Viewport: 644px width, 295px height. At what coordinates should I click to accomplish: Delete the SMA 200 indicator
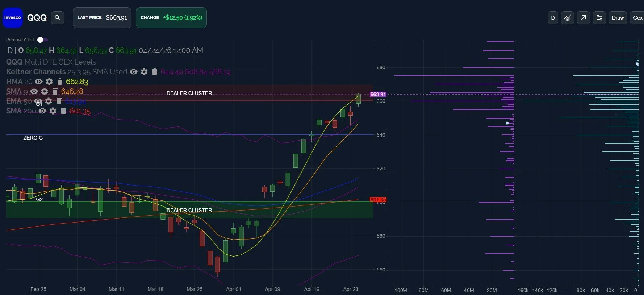63,111
